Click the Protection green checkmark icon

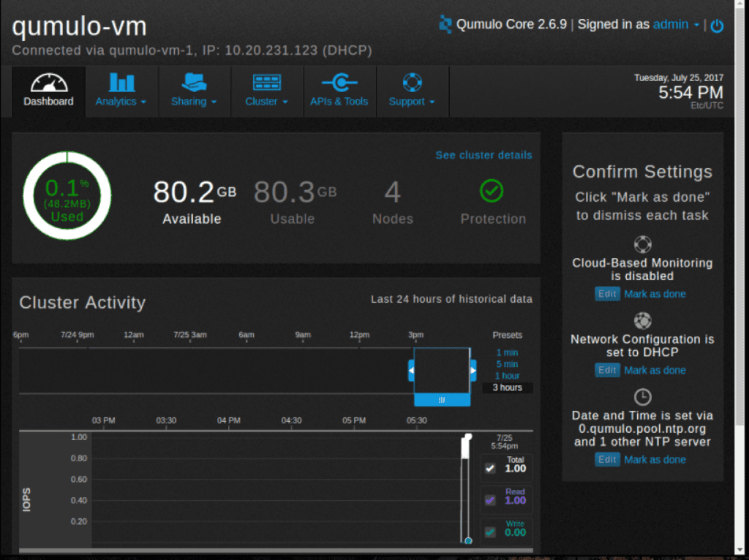point(492,192)
